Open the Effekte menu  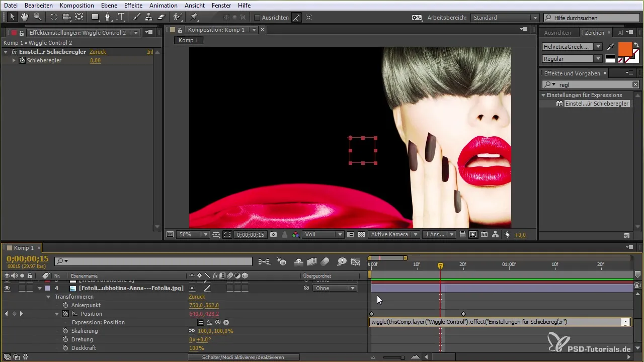(x=133, y=5)
